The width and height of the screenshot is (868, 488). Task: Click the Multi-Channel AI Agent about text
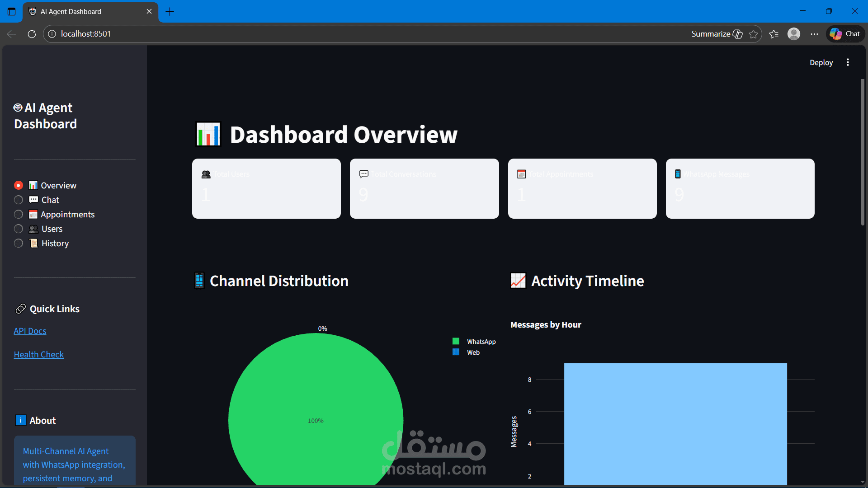coord(74,465)
